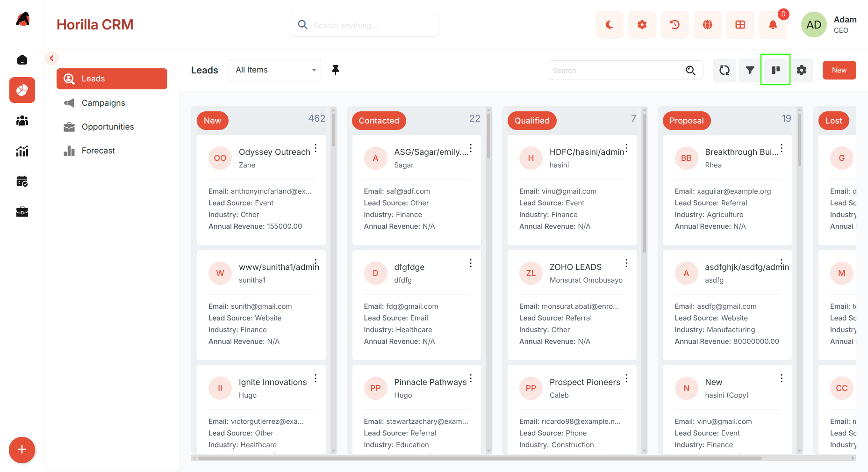Click the global Search anything field
Viewport: 868px width, 472px height.
click(x=365, y=25)
